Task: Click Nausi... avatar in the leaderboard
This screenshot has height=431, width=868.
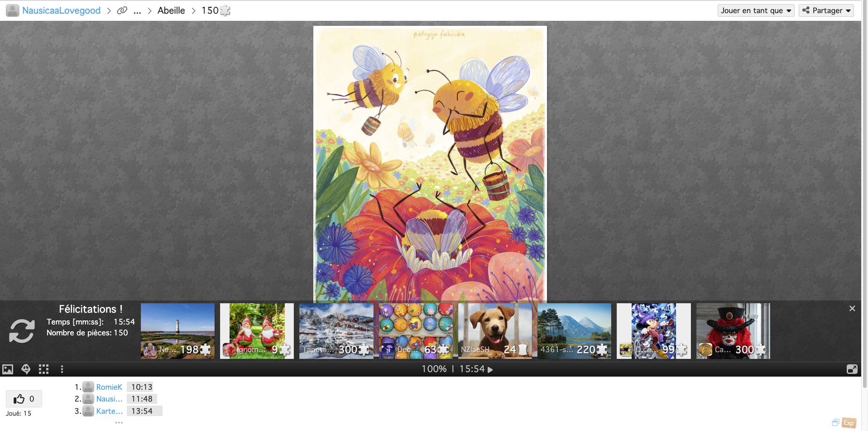Action: [x=88, y=399]
